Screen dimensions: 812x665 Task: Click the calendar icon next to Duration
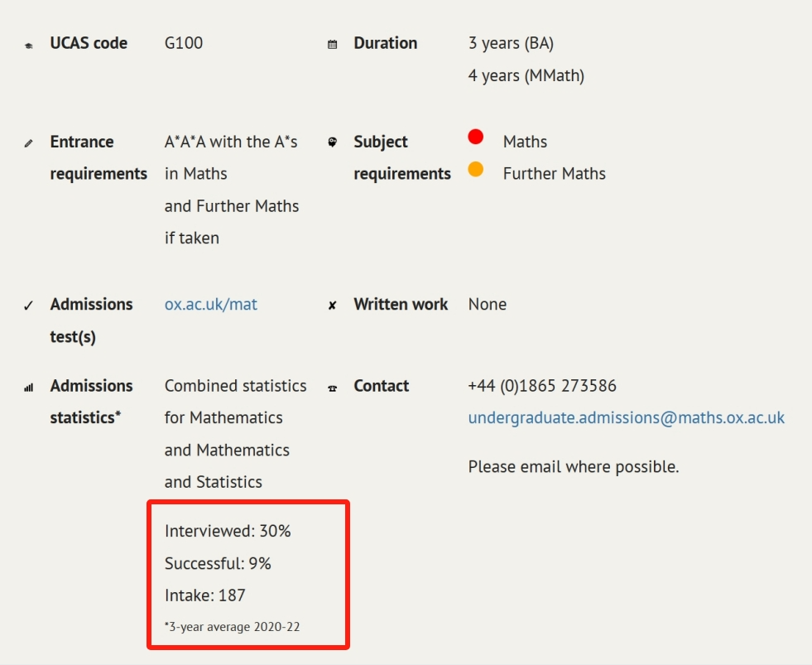click(333, 45)
